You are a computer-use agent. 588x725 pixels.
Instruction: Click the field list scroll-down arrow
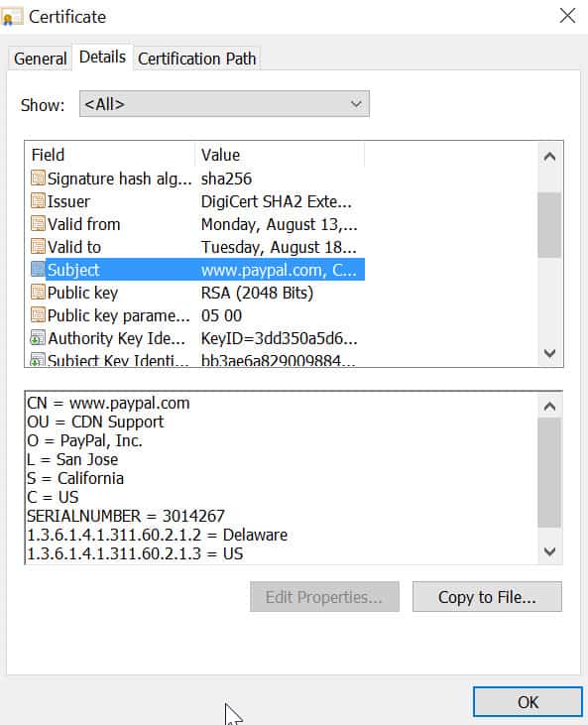pos(549,353)
